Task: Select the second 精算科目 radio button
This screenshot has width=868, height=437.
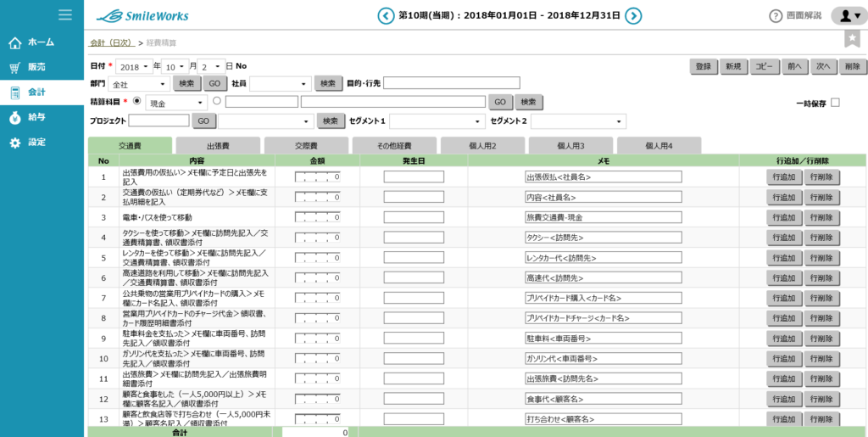Action: (x=217, y=101)
